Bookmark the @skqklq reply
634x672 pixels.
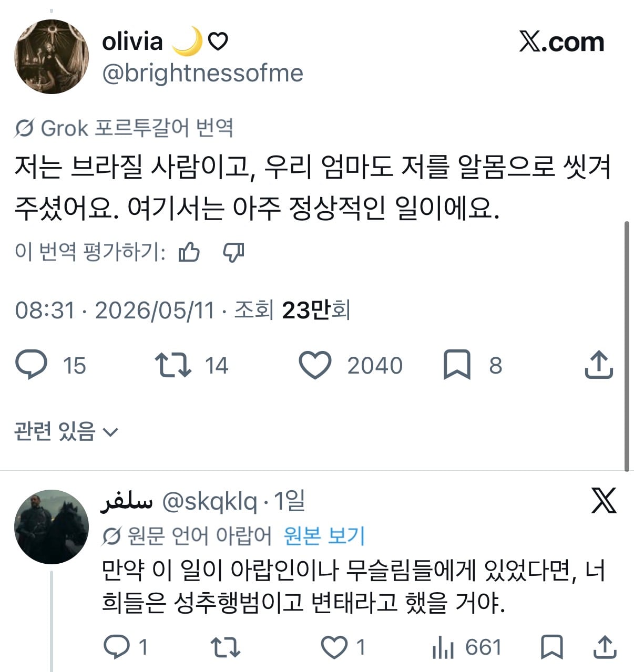tap(552, 647)
